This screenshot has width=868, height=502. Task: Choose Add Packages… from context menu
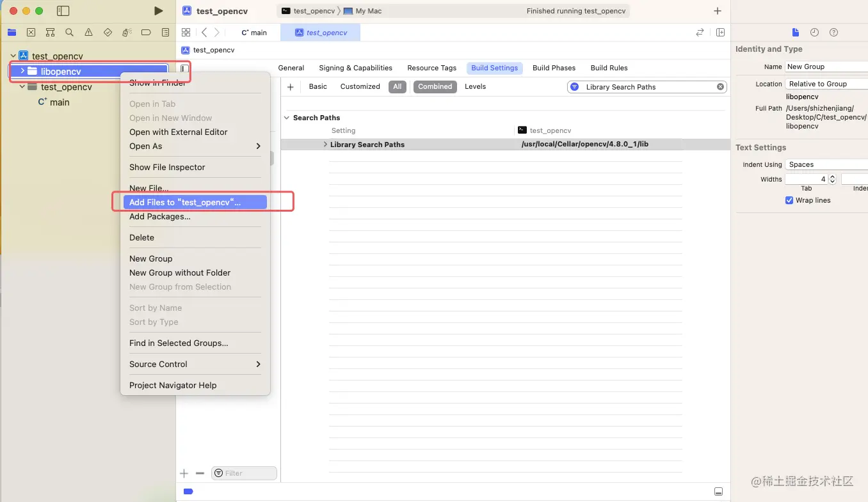click(x=195, y=217)
